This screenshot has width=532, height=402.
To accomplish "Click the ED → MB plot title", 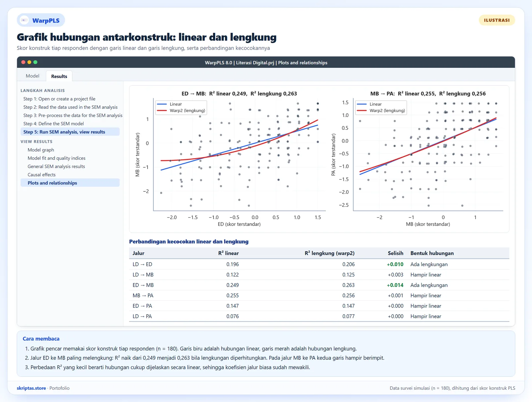I will coord(239,94).
